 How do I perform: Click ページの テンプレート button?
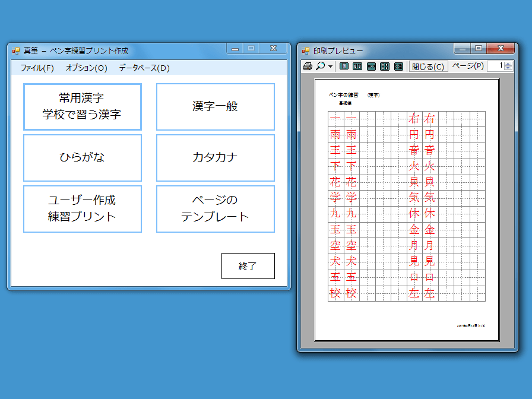pyautogui.click(x=215, y=208)
